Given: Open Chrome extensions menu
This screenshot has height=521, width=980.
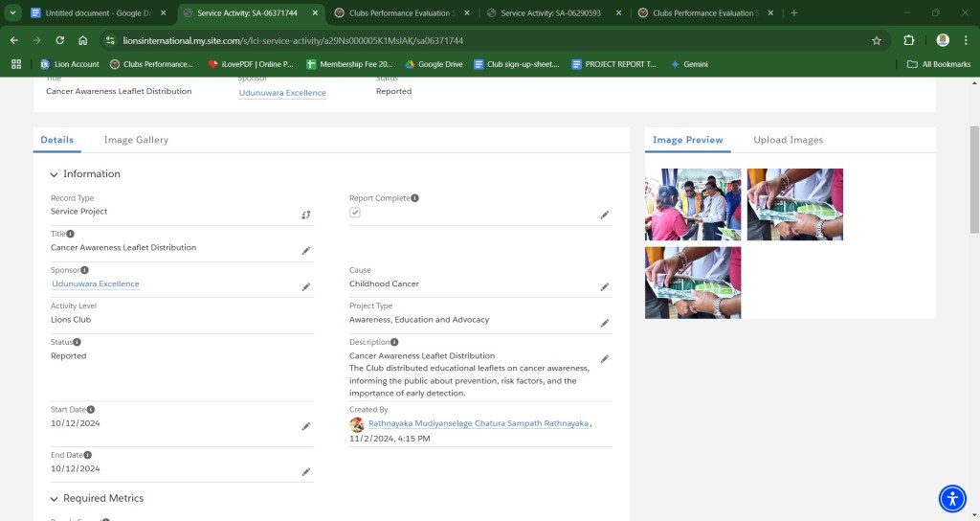Looking at the screenshot, I should click(909, 40).
